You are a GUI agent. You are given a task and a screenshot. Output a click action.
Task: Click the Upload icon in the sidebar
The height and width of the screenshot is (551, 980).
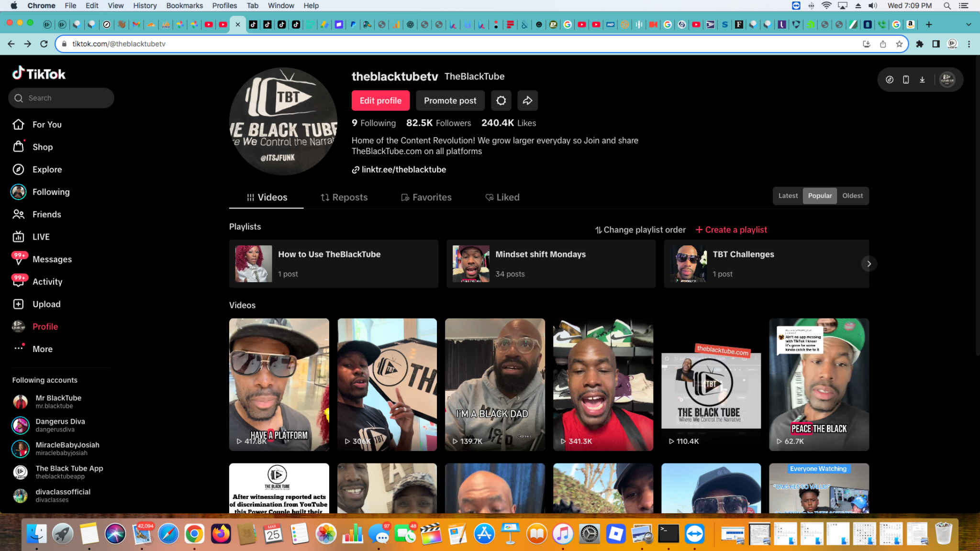18,304
